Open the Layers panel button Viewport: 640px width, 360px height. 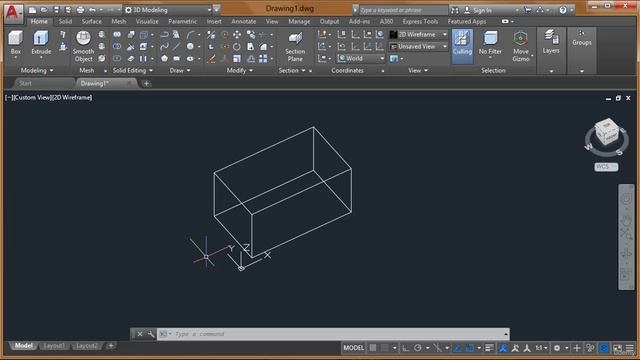coord(551,42)
